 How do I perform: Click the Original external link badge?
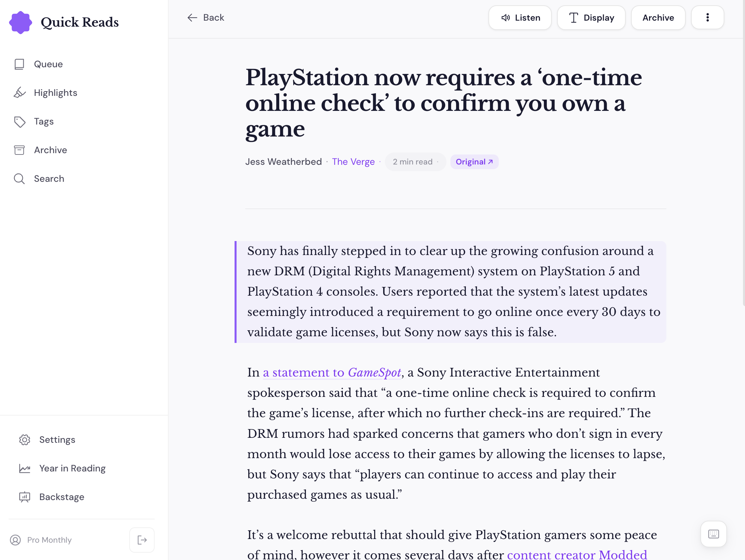474,162
